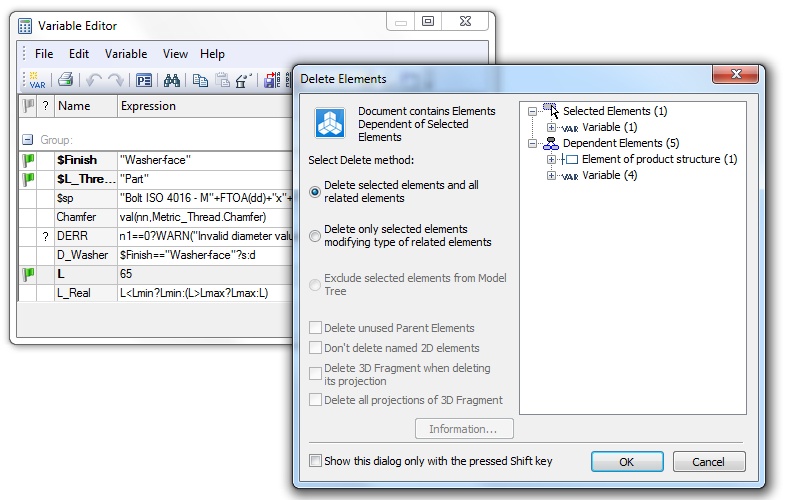Select 'Delete selected elements and all related elements'
The width and height of the screenshot is (785, 500).
[x=316, y=192]
